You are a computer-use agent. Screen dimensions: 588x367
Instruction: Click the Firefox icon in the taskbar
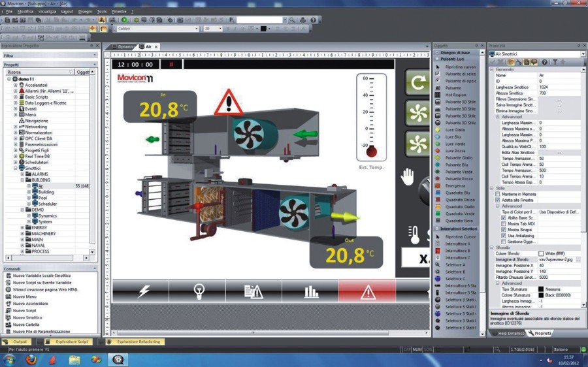[31, 359]
